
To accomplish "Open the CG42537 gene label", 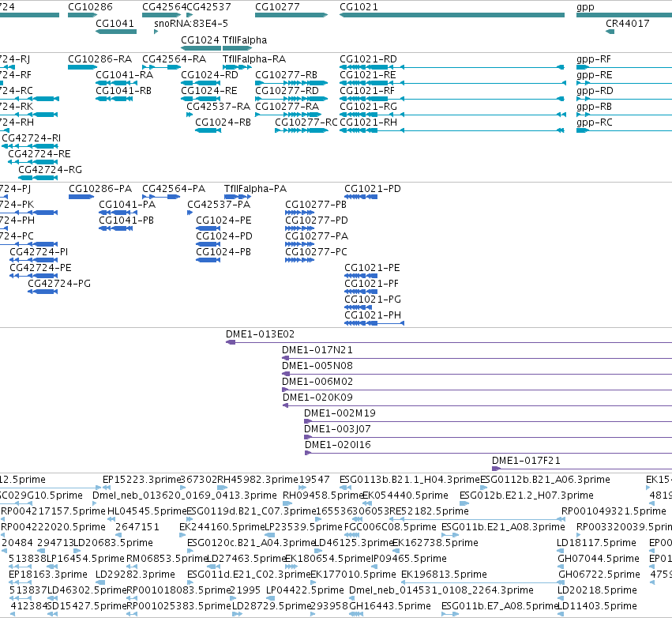I will click(208, 7).
